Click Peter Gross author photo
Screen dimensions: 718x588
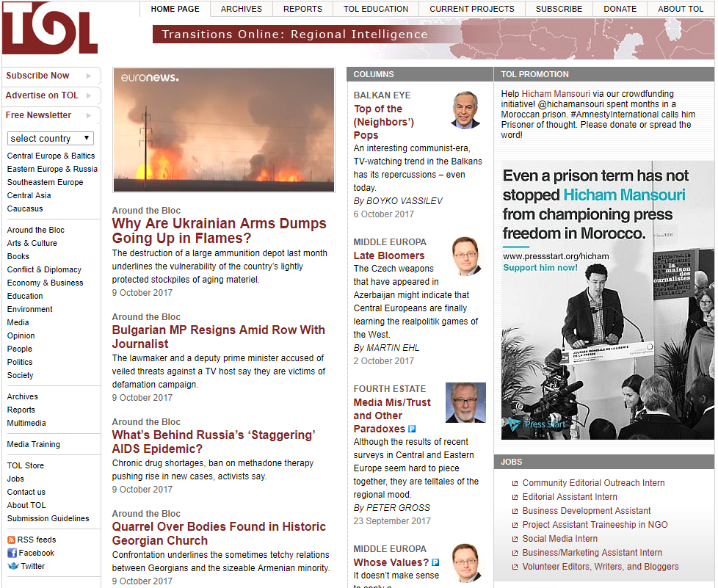465,402
